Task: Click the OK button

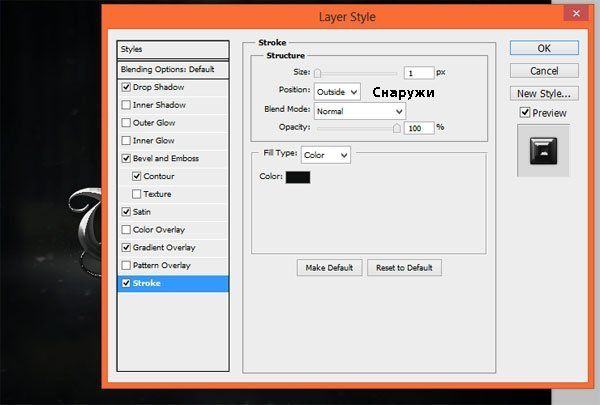Action: (x=544, y=48)
